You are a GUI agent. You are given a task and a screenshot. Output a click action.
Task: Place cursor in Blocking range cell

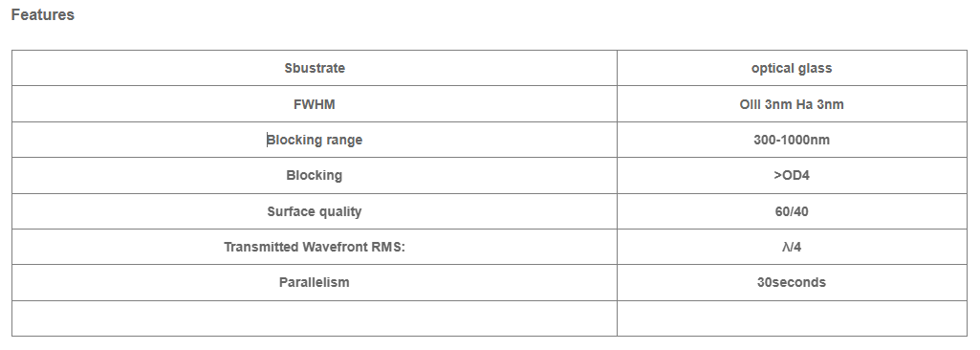click(315, 140)
